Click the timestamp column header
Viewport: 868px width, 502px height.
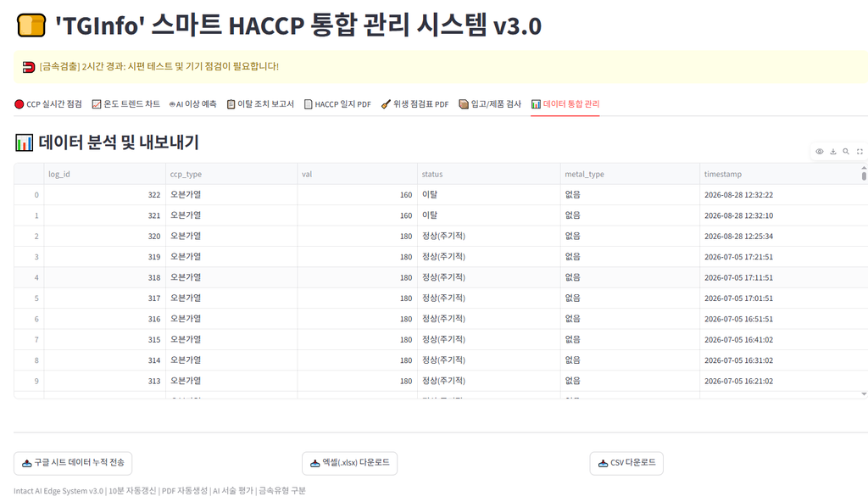click(780, 174)
